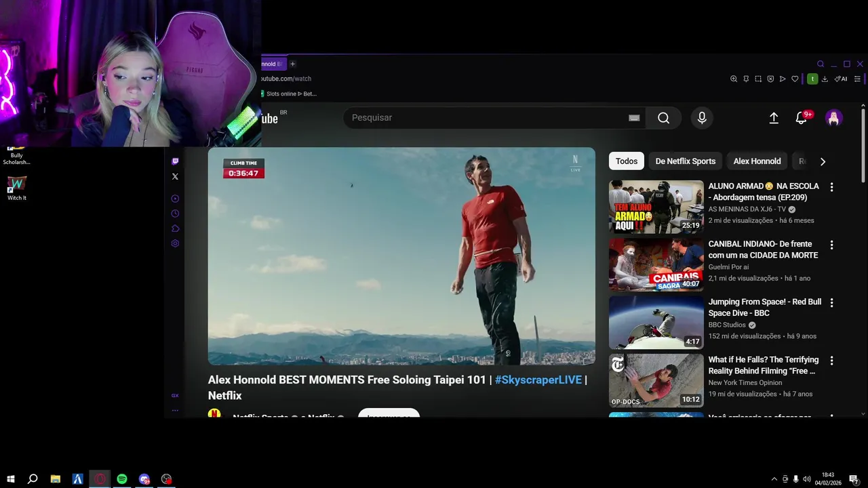The height and width of the screenshot is (488, 868).
Task: Open the 'CANIBAL INDIANO' video thumbnail
Action: tap(656, 264)
